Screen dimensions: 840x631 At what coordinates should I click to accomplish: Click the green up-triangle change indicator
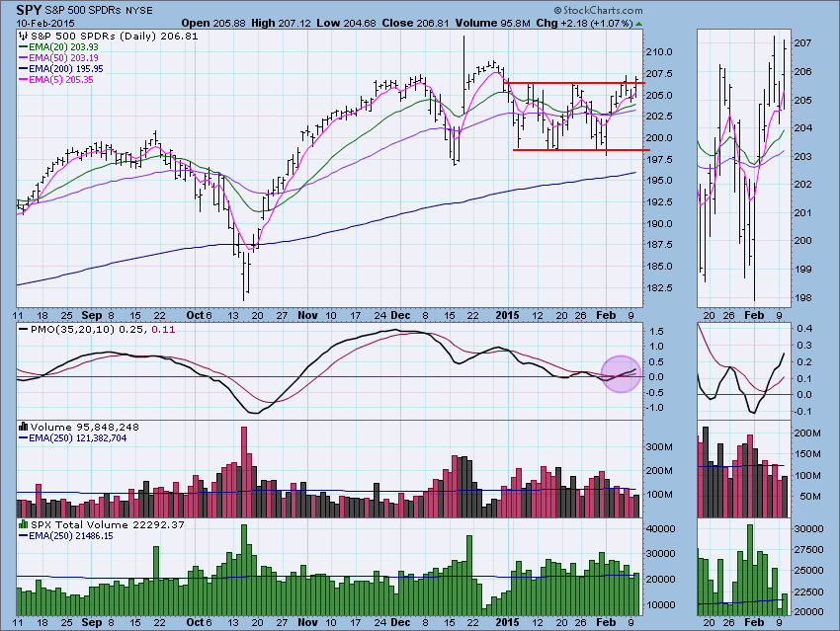[638, 24]
